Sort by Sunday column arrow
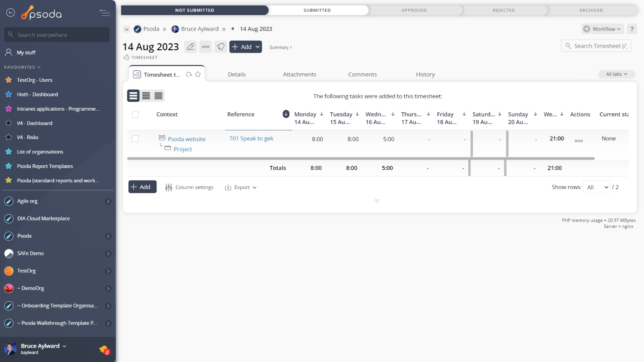This screenshot has width=644, height=362. pyautogui.click(x=535, y=114)
